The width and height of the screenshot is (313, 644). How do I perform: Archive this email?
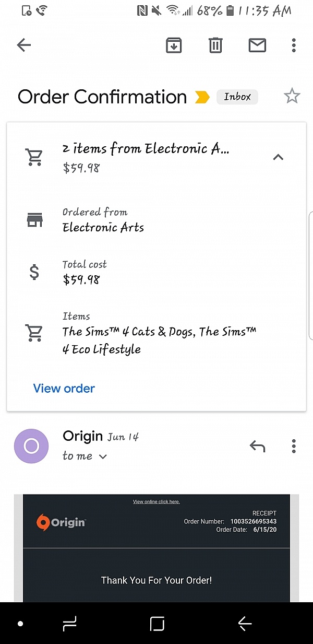174,45
